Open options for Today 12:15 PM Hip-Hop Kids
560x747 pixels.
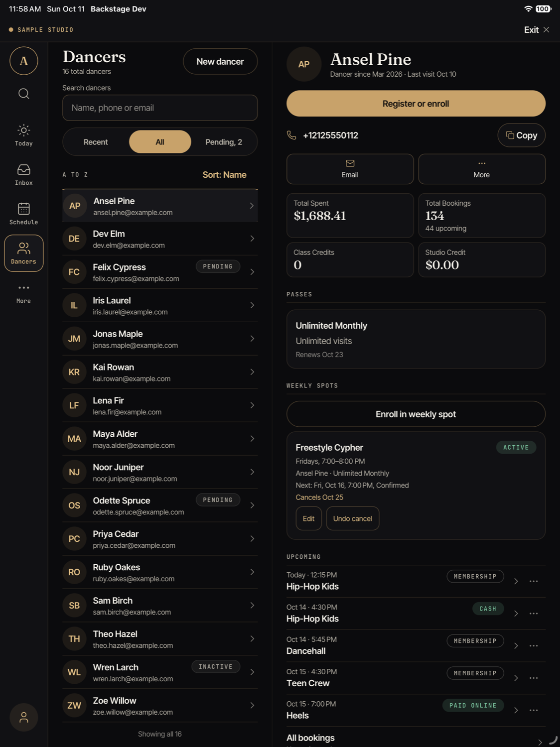[x=534, y=581]
